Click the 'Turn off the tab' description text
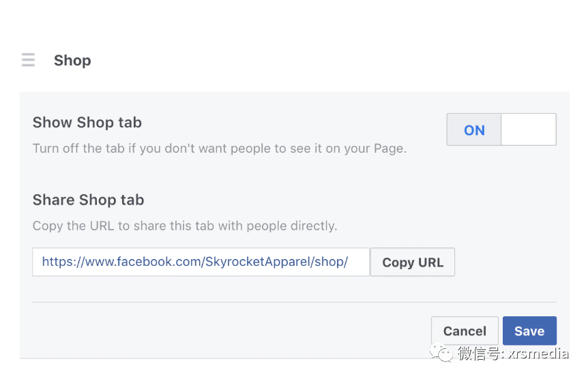588x379 pixels. point(220,148)
